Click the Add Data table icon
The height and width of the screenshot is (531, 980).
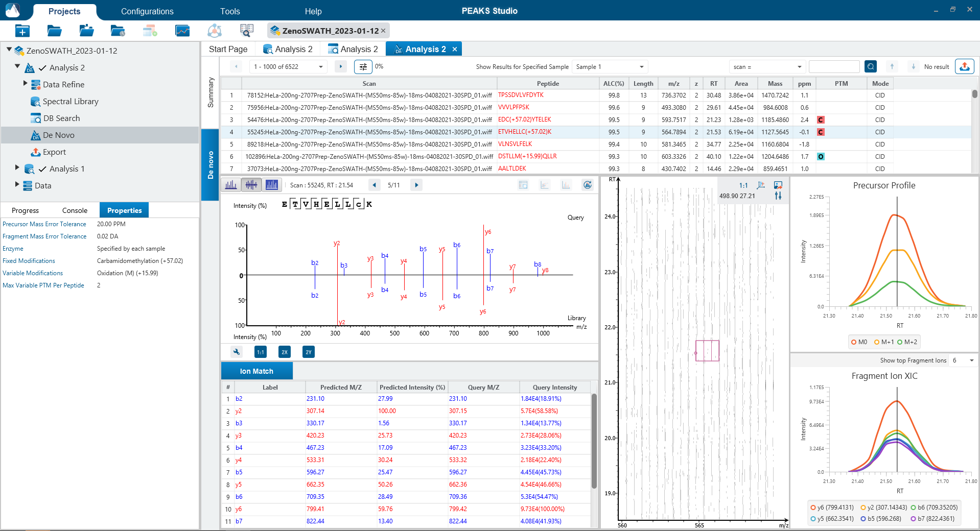tap(150, 31)
